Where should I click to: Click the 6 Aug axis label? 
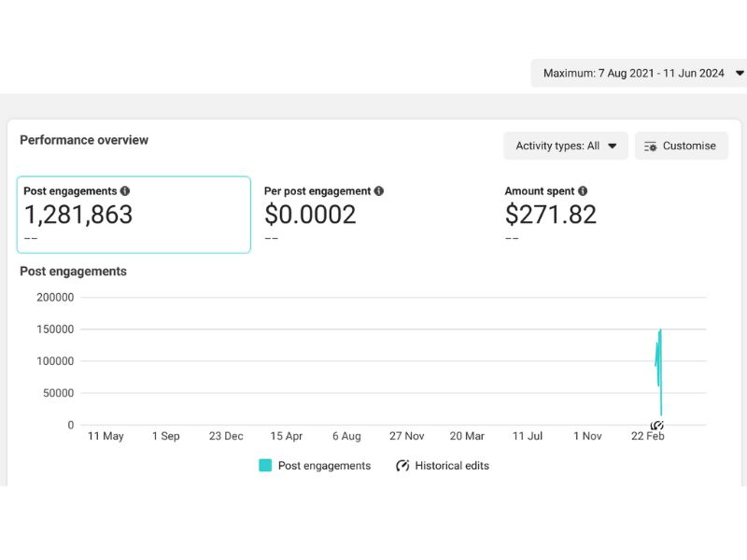[x=346, y=436]
